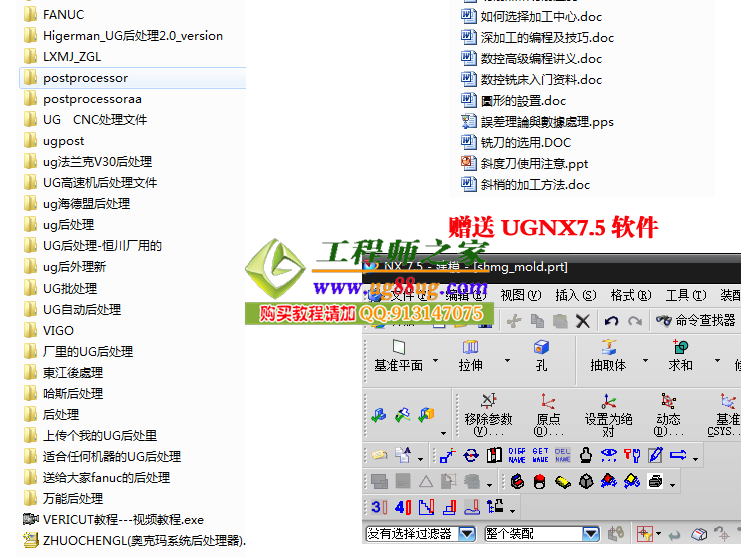Click the 4-axis machining icon
Screen dimensions: 741x560
[x=403, y=508]
